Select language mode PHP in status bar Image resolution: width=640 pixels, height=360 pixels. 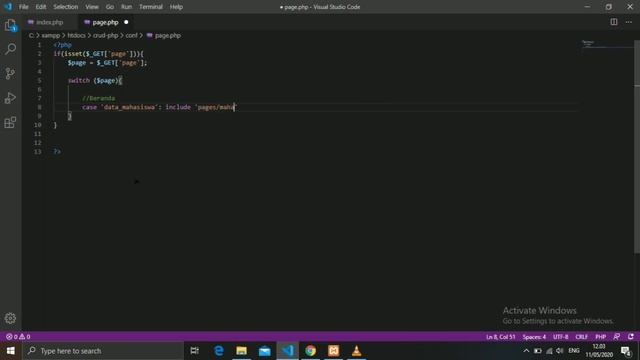click(x=600, y=337)
